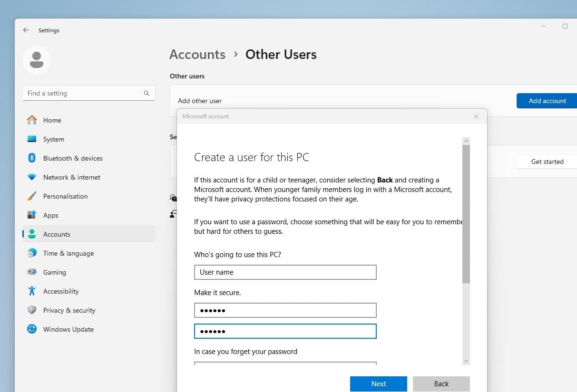
Task: Click the Windows Update sync icon
Action: click(32, 329)
